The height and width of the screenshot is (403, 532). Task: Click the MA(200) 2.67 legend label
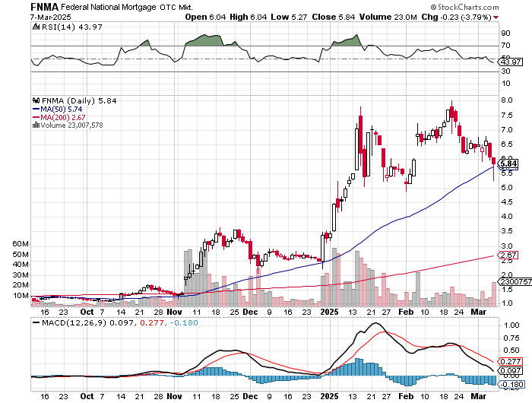[x=63, y=117]
